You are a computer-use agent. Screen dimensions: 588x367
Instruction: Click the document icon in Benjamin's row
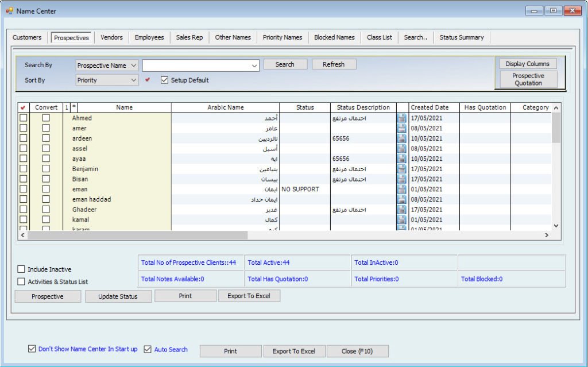(402, 169)
